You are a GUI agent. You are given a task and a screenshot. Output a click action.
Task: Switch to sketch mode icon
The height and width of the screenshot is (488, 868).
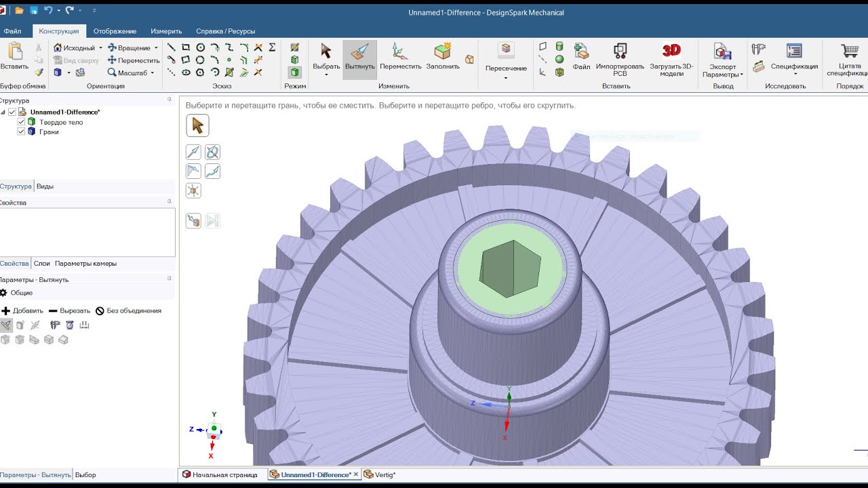294,47
